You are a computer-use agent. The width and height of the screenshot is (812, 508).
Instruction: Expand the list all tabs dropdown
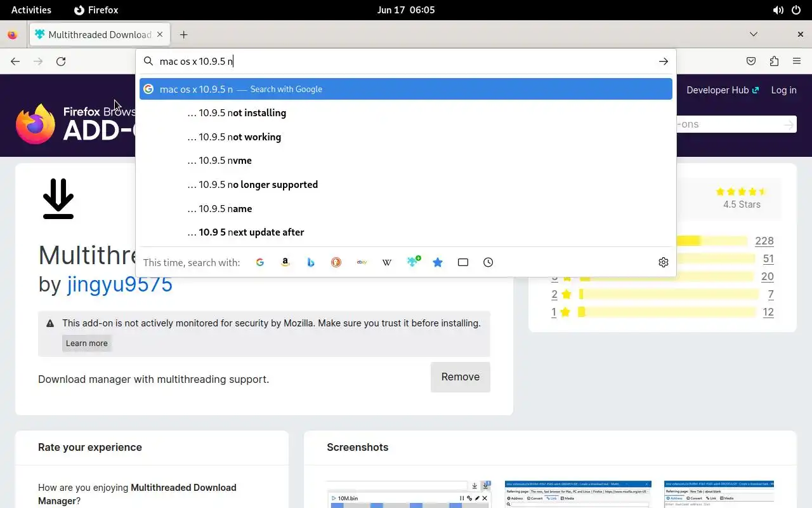(754, 34)
